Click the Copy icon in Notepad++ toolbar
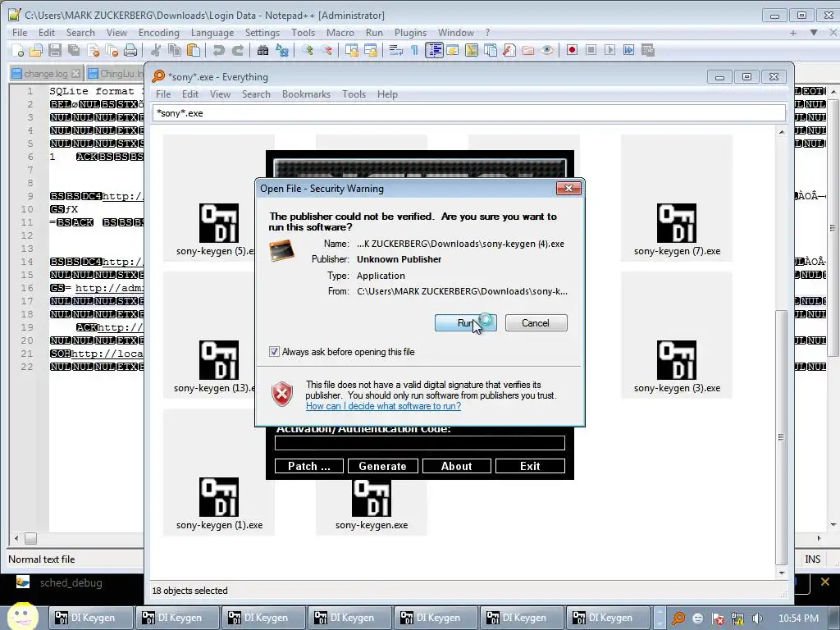Viewport: 840px width, 630px height. click(175, 50)
